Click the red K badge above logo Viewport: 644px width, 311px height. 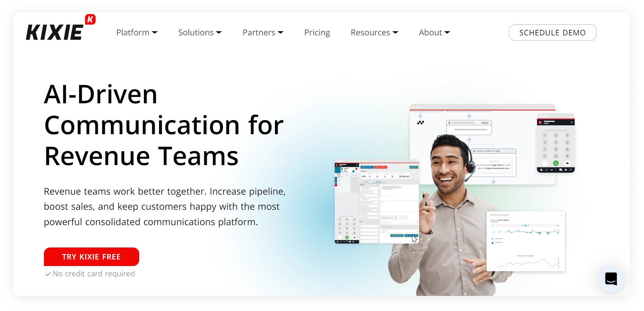91,19
